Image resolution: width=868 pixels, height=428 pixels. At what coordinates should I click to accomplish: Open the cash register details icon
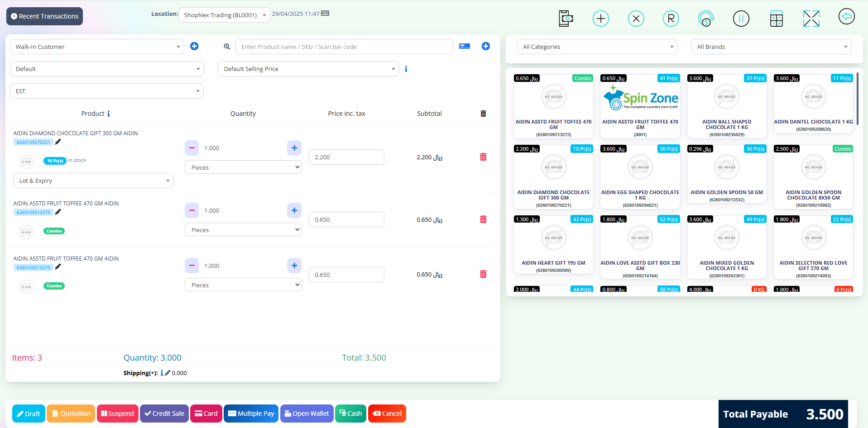click(x=566, y=18)
